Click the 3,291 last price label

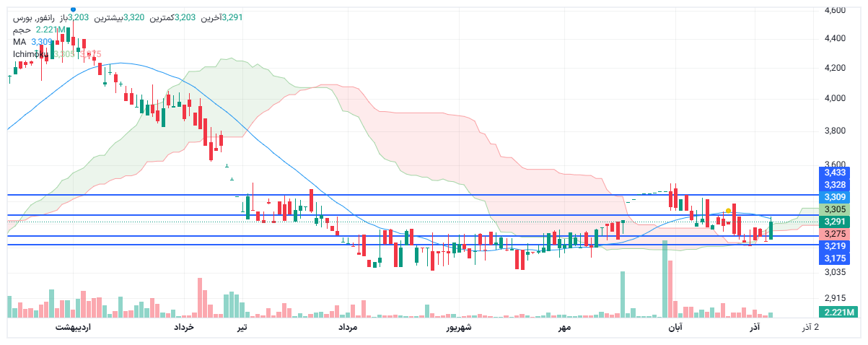pyautogui.click(x=834, y=222)
